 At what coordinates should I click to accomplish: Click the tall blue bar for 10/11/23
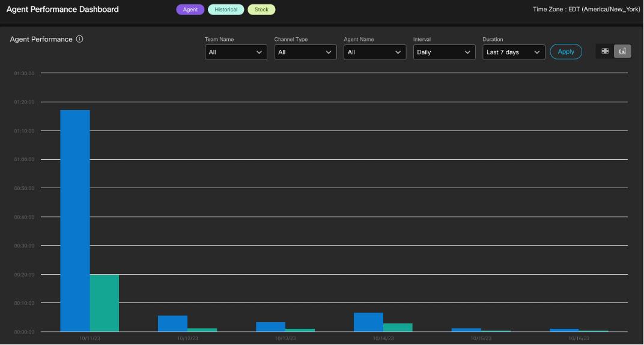pyautogui.click(x=75, y=221)
